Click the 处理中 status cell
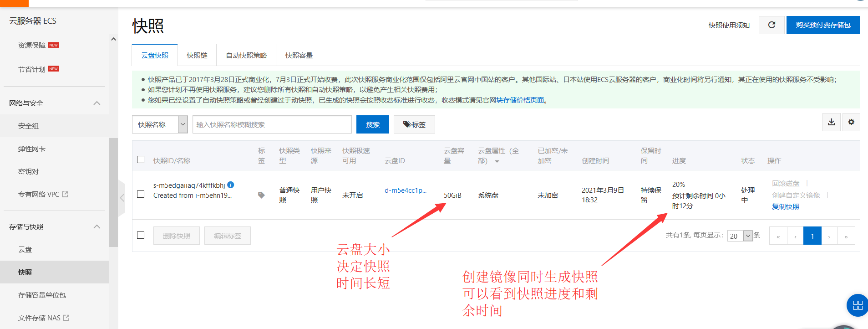This screenshot has width=868, height=329. coord(748,195)
